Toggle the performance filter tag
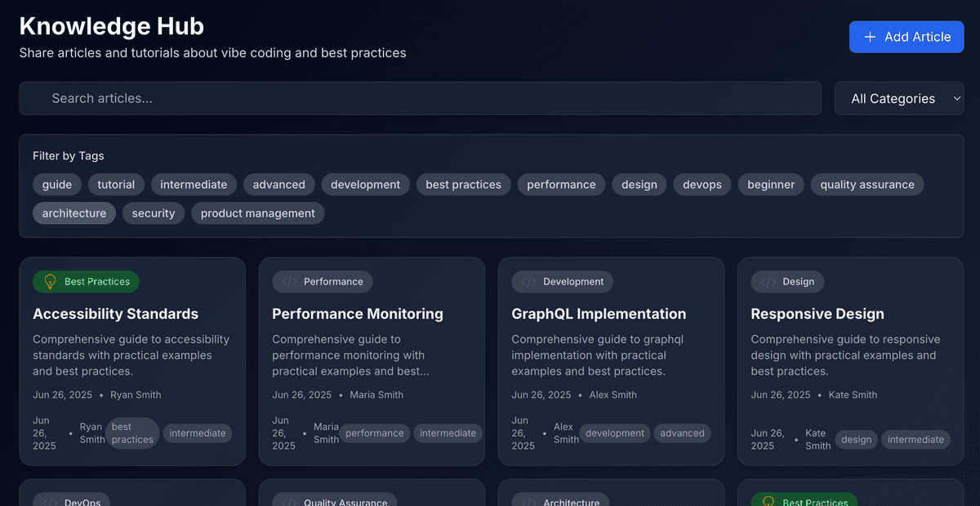 click(x=561, y=185)
